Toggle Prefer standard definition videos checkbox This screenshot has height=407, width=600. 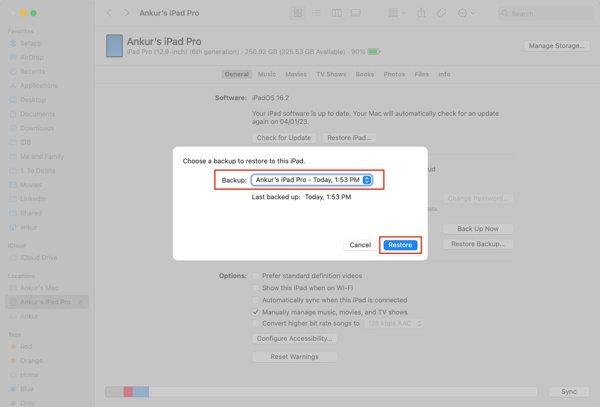(256, 276)
